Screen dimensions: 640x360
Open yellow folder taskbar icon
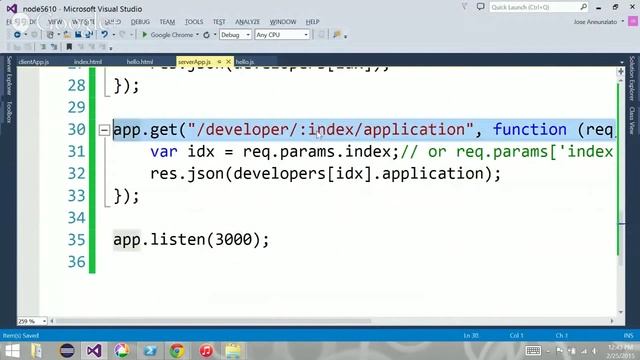233,351
